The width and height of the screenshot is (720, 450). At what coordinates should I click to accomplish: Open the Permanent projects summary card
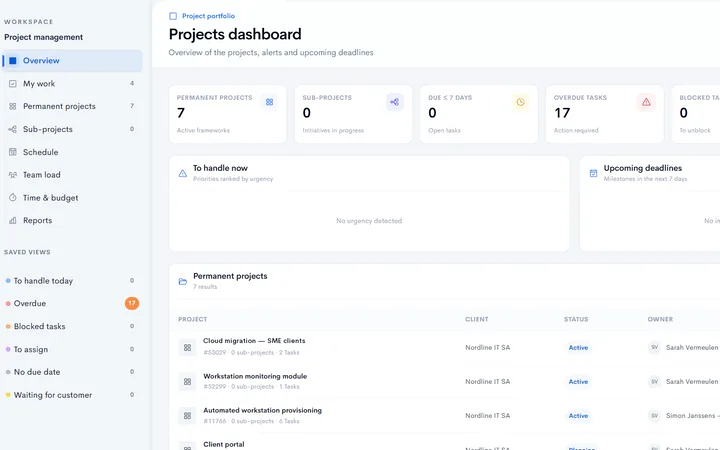point(228,114)
